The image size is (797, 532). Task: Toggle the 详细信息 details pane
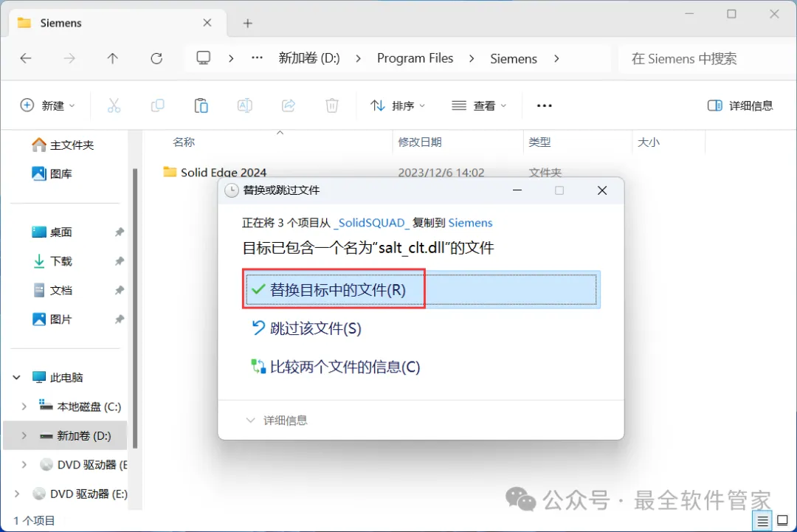(x=740, y=106)
